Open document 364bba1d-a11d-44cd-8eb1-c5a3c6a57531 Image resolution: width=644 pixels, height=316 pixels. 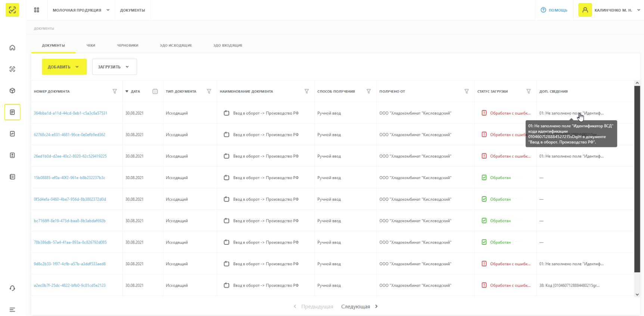[x=71, y=113]
